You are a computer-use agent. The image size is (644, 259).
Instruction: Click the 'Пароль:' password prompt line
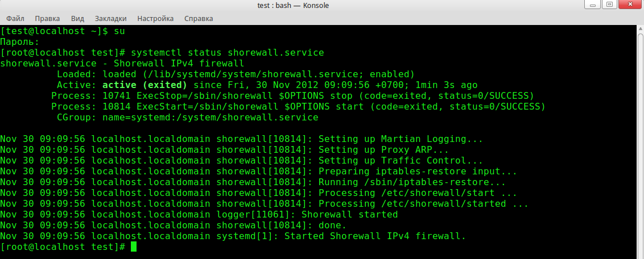click(x=20, y=42)
